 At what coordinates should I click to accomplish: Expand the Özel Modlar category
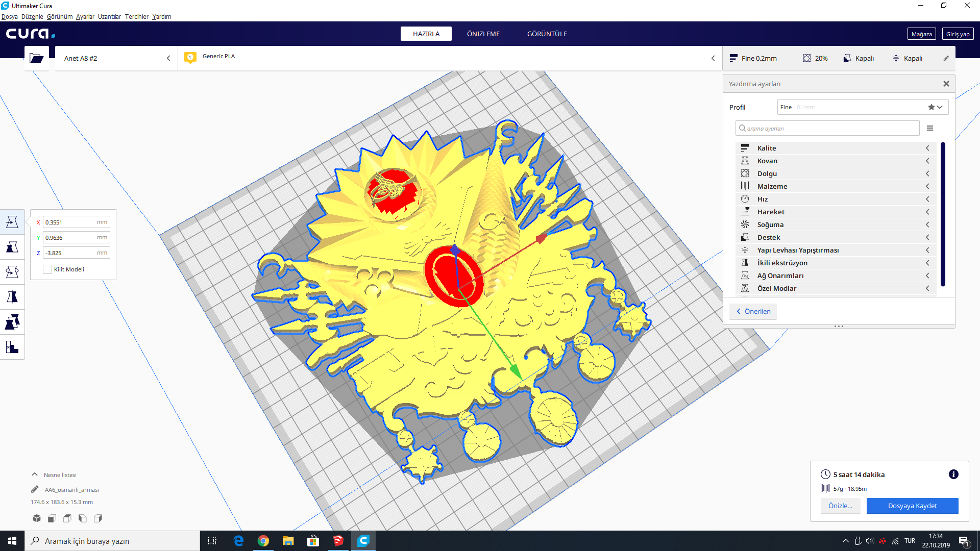pyautogui.click(x=836, y=288)
